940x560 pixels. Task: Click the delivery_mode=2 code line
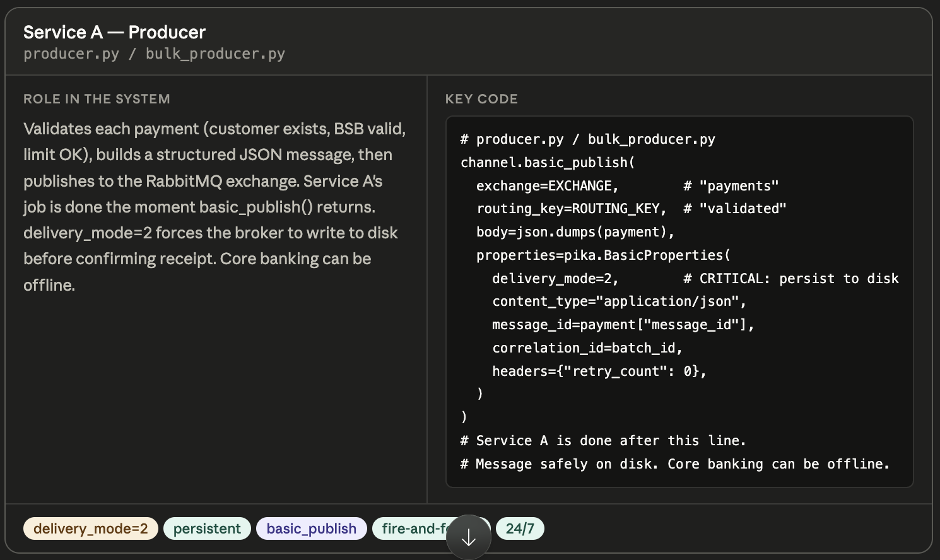tap(695, 279)
